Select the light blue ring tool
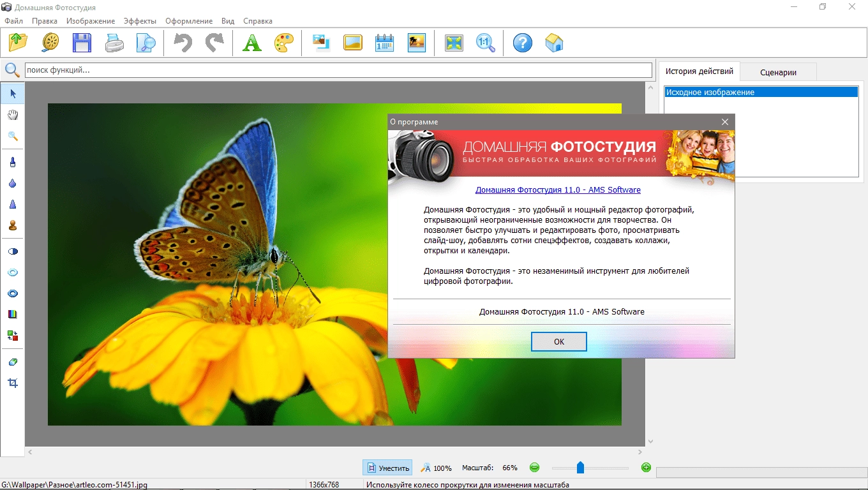 point(13,272)
